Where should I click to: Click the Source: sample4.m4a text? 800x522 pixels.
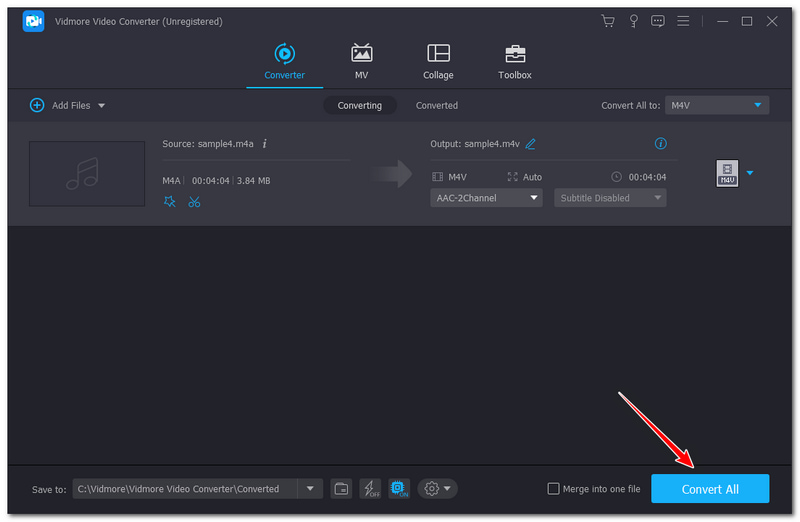(x=208, y=144)
